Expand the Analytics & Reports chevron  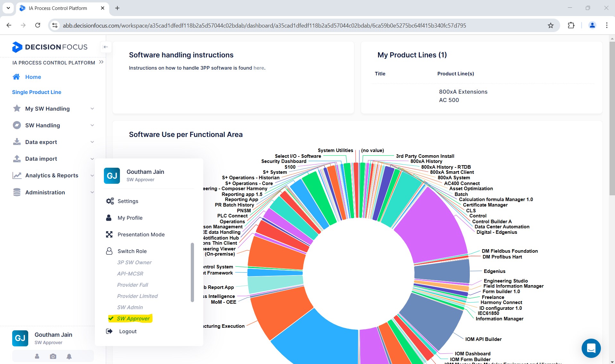click(92, 175)
